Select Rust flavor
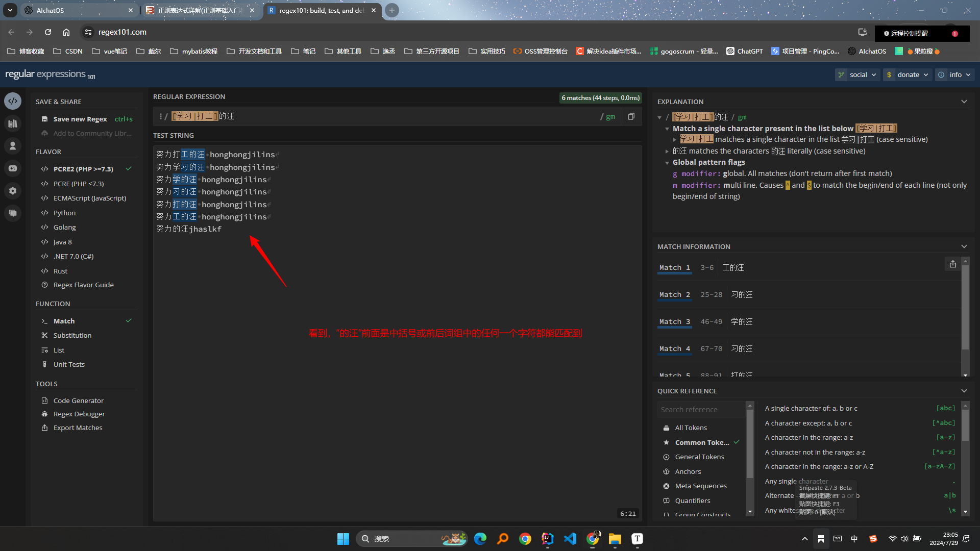 (x=86, y=271)
